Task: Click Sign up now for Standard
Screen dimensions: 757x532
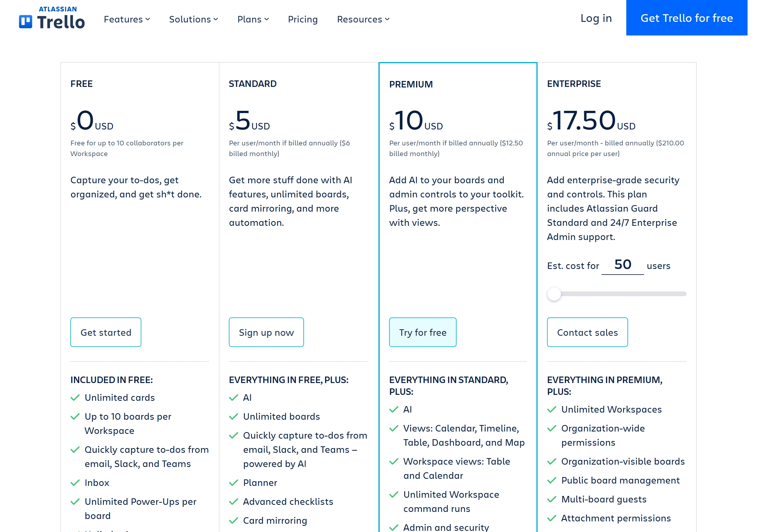Action: [x=266, y=332]
